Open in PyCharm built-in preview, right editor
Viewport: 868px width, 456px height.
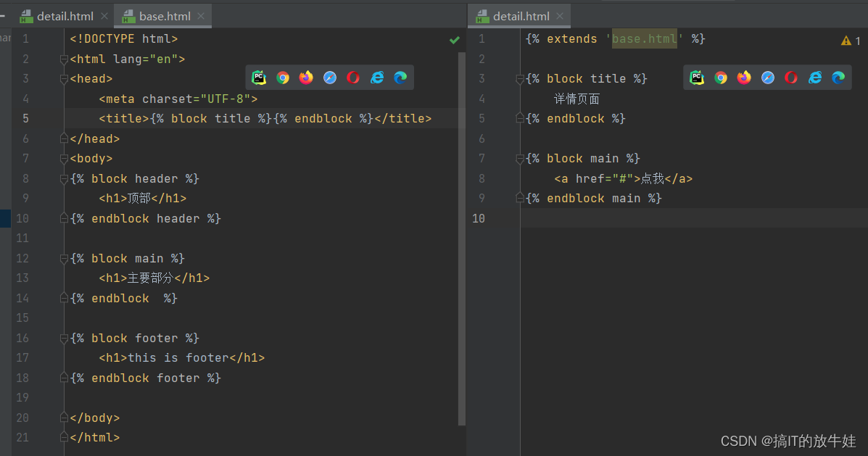point(697,78)
